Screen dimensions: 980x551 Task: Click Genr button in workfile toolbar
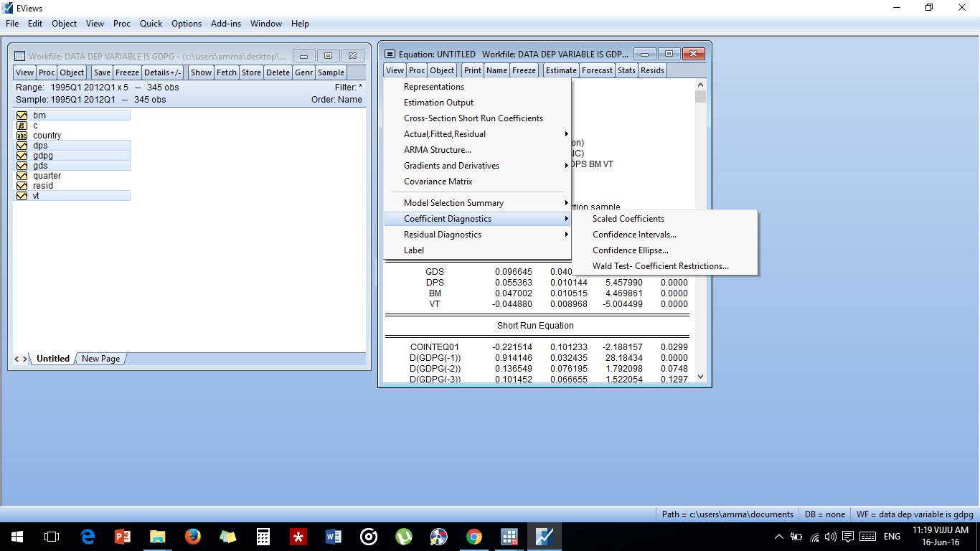(303, 72)
